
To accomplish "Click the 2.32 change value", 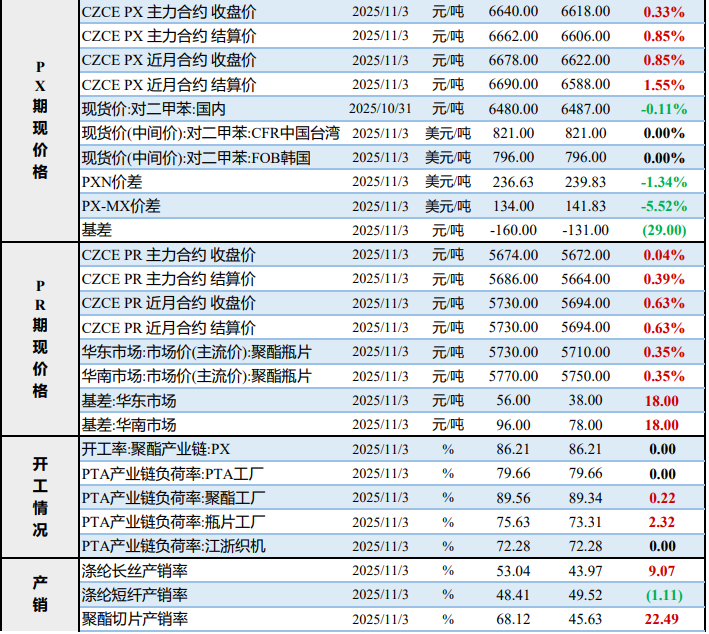I will click(662, 522).
